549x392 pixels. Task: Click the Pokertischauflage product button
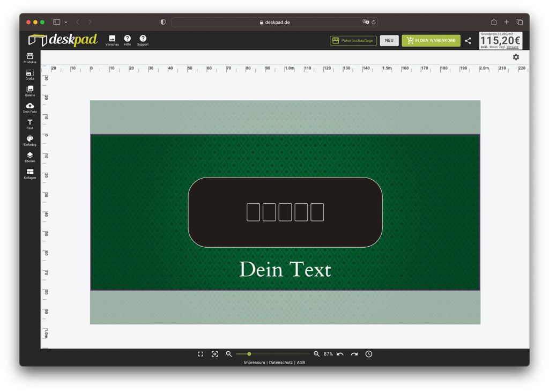tap(353, 41)
